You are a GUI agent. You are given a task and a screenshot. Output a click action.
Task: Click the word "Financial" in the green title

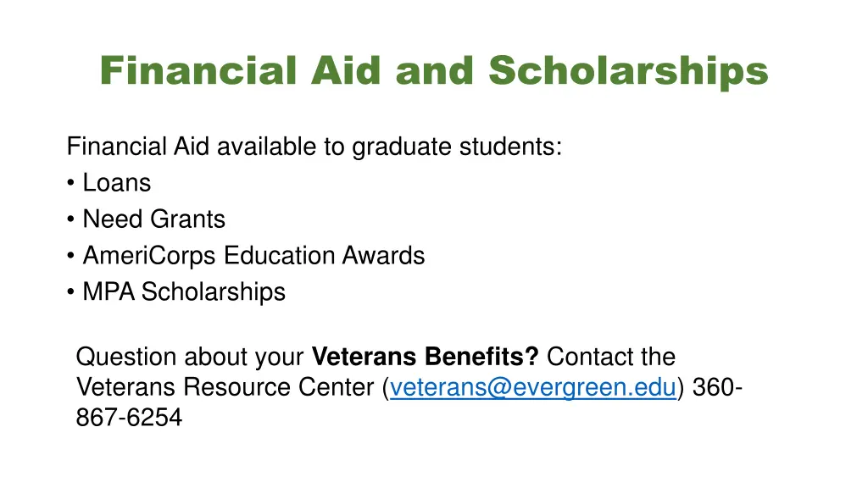tap(198, 70)
